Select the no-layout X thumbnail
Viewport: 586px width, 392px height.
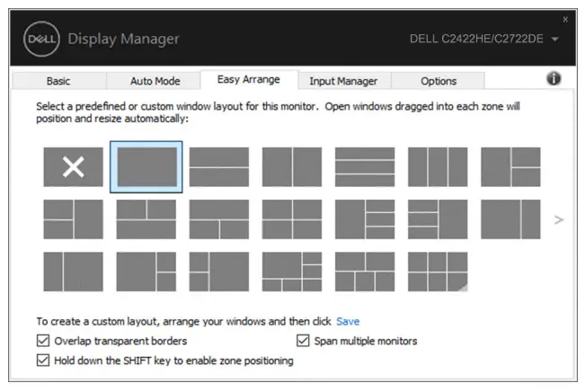click(73, 166)
